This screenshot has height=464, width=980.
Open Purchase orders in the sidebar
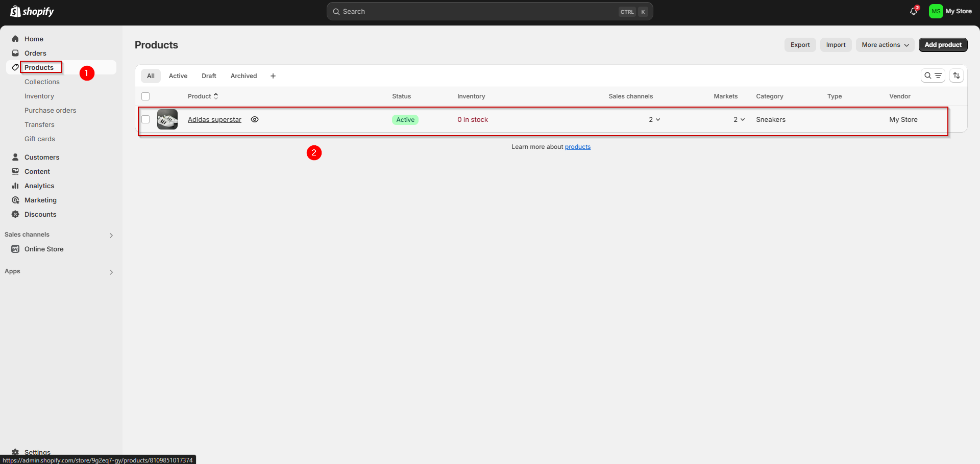tap(50, 110)
